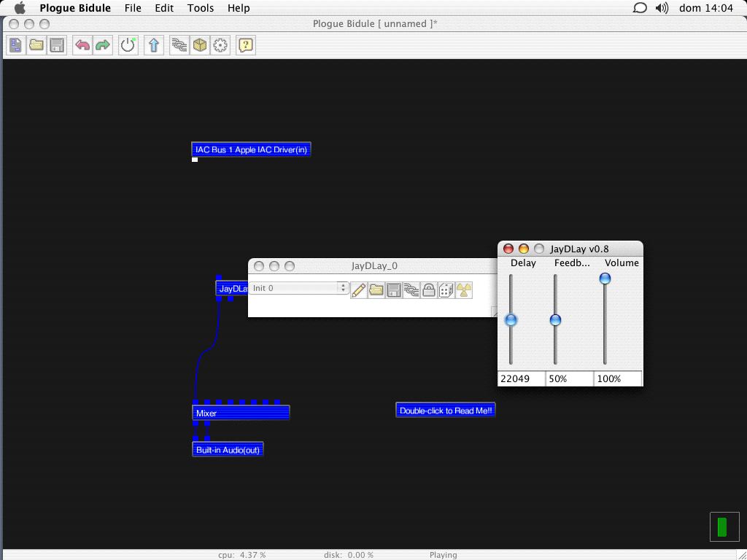Toggle the processing power button in toolbar
The image size is (747, 560).
coord(128,46)
